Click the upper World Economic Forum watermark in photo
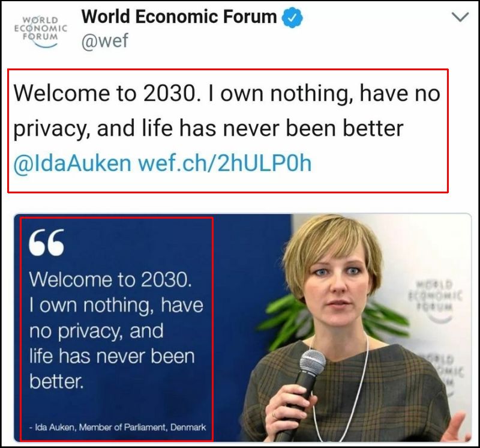 (x=435, y=294)
